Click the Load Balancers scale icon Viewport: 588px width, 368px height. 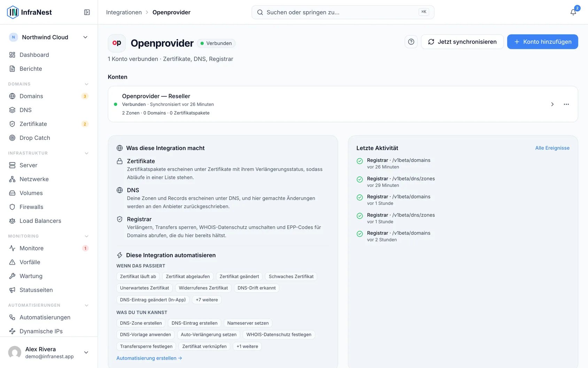12,221
